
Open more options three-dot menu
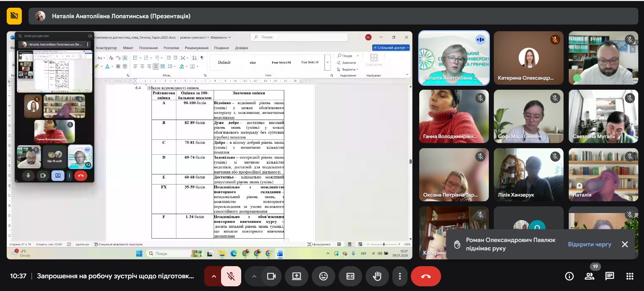[399, 276]
